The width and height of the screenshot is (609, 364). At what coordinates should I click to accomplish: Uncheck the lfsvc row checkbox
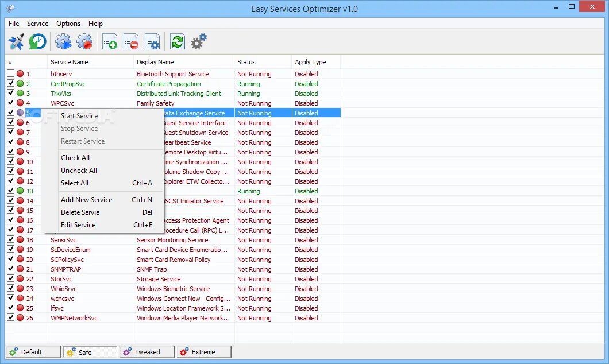pos(10,308)
